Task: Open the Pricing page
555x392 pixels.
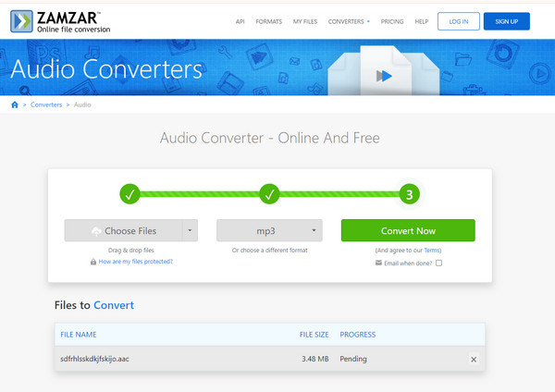Action: pos(392,21)
